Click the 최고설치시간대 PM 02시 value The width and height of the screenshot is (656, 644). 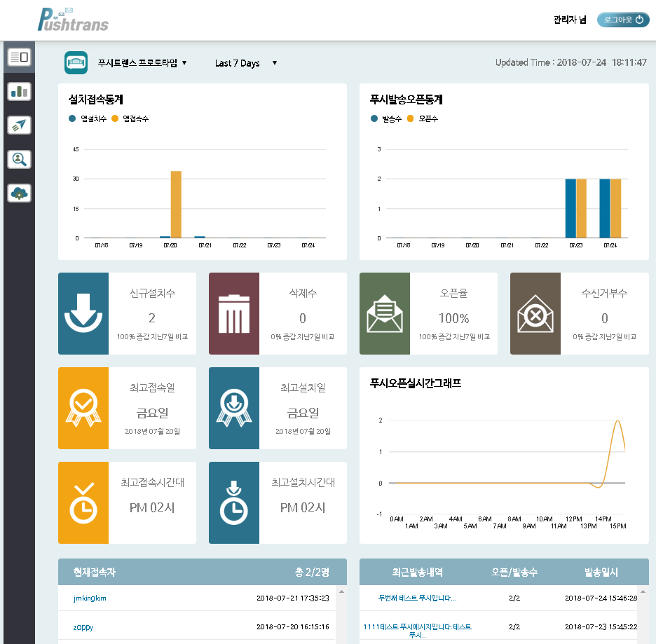[x=303, y=507]
